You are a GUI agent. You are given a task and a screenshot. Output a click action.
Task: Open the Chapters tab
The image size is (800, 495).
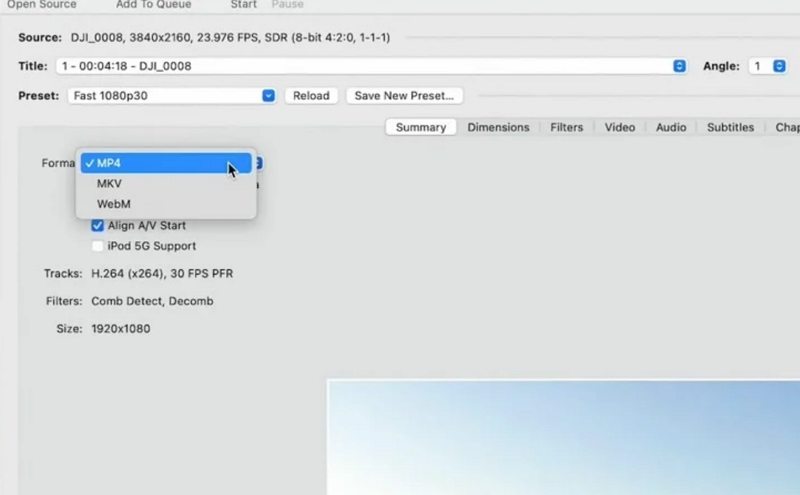point(787,127)
